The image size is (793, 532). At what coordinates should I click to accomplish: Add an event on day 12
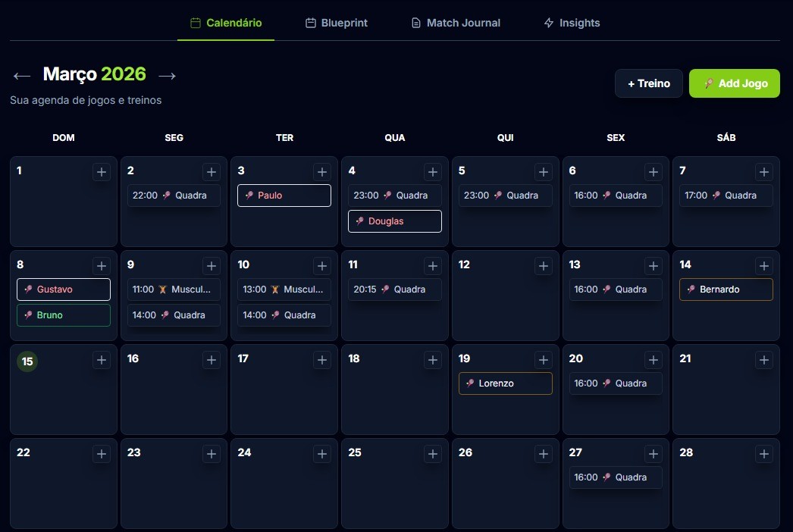coord(543,266)
